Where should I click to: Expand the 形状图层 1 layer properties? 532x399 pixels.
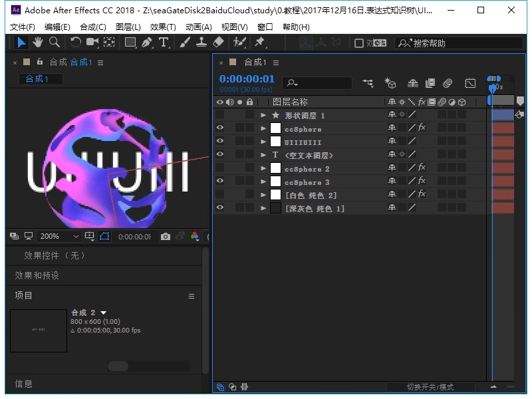click(263, 114)
